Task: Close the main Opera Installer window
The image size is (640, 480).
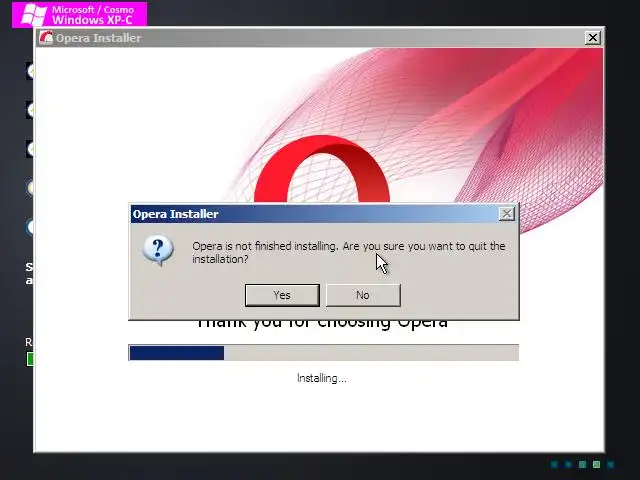Action: 592,38
